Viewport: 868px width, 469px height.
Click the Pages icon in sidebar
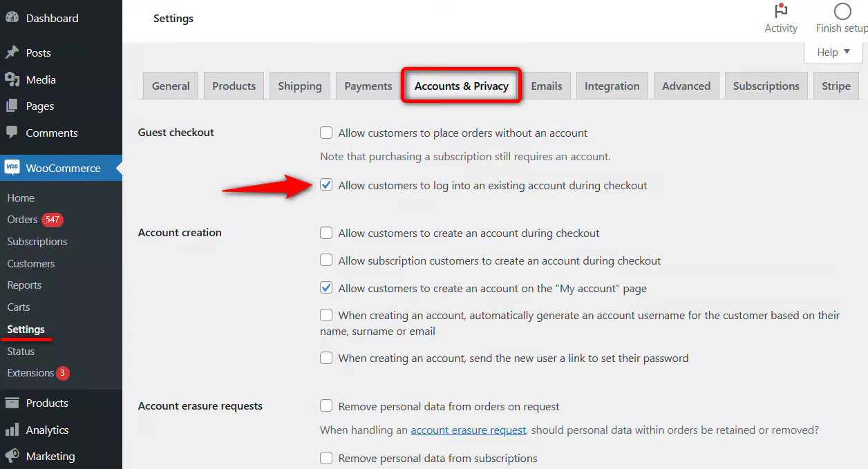(12, 106)
